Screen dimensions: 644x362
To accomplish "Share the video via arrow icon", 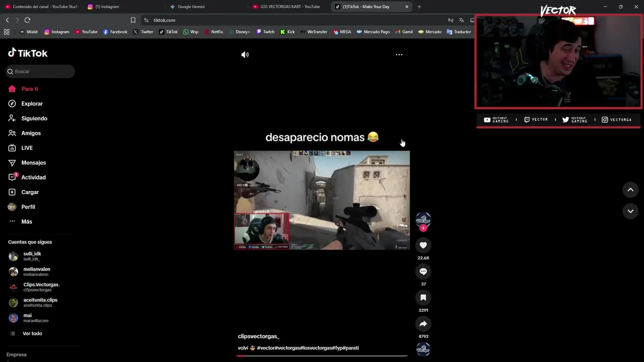I will click(423, 323).
